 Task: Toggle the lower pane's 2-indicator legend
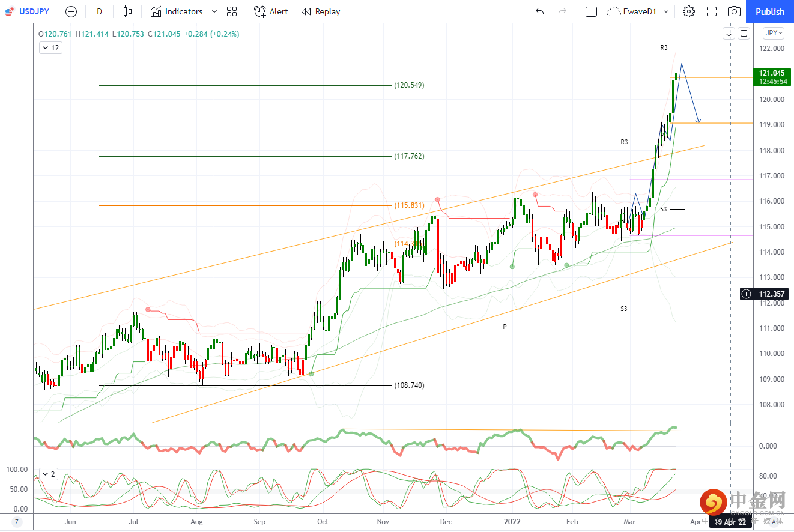(x=49, y=474)
